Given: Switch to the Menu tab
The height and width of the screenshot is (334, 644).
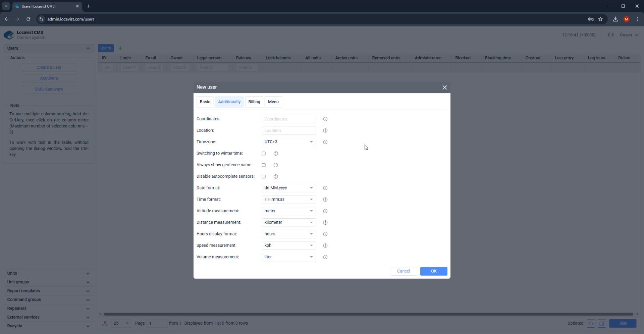Looking at the screenshot, I should tap(273, 102).
